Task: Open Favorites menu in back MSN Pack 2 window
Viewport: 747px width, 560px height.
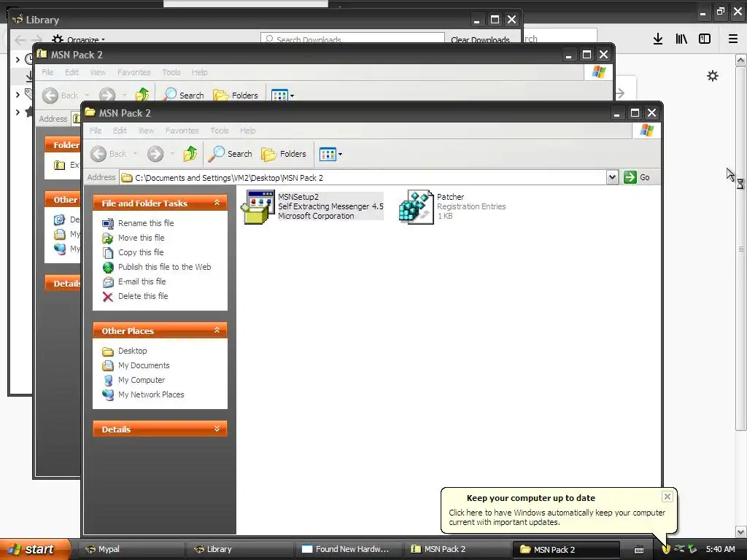Action: point(134,72)
